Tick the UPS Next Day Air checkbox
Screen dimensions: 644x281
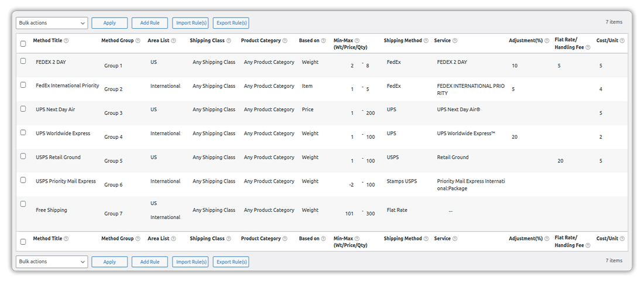coord(23,109)
